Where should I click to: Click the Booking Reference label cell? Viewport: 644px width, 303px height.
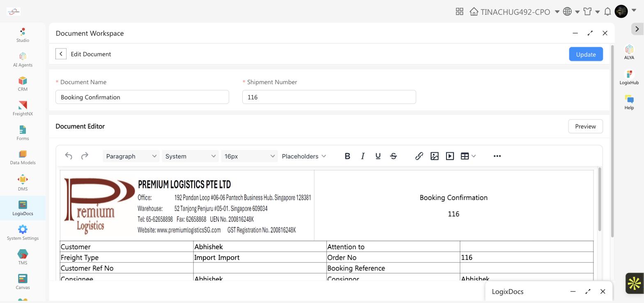[x=393, y=268]
